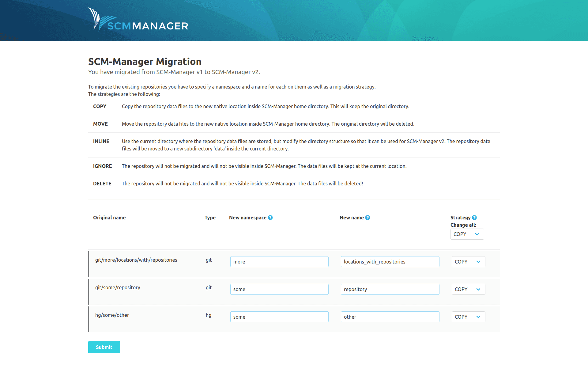Click name field 'other'
This screenshot has height=368, width=588.
(x=390, y=317)
